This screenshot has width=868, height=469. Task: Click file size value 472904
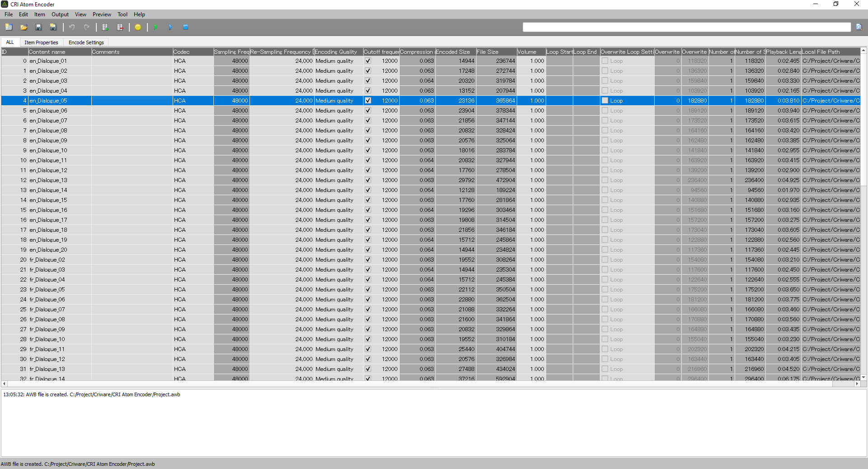tap(505, 180)
